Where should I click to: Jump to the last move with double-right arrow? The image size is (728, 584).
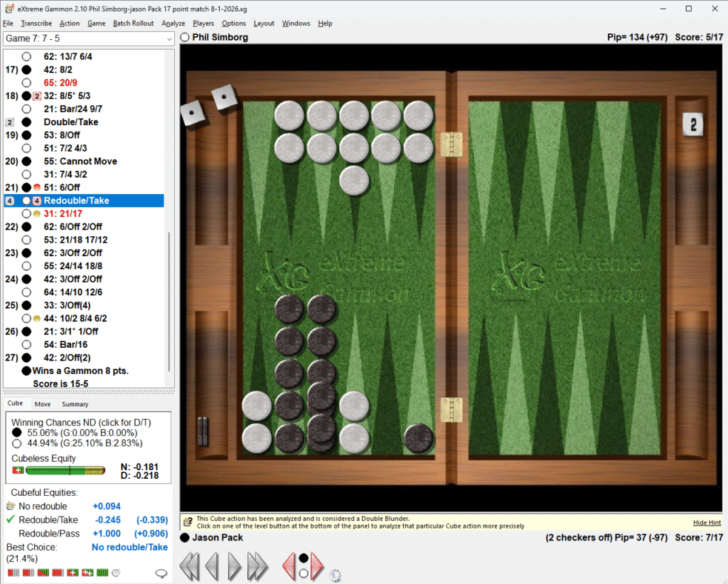pos(257,566)
